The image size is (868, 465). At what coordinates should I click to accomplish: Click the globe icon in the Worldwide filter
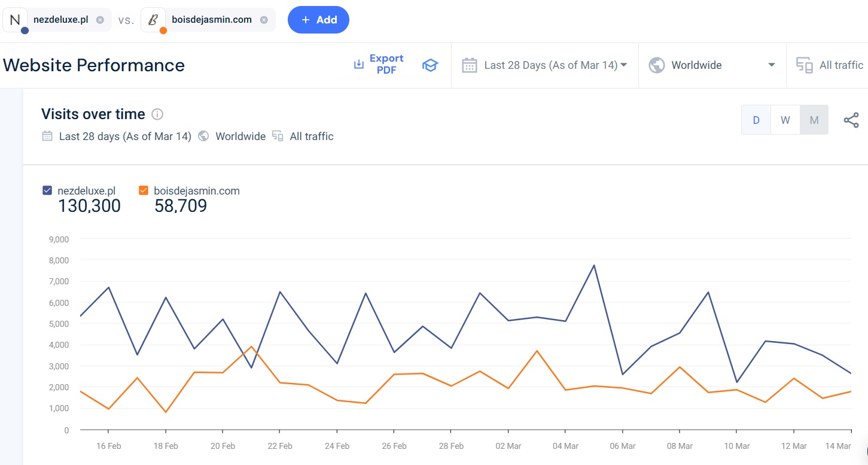657,65
